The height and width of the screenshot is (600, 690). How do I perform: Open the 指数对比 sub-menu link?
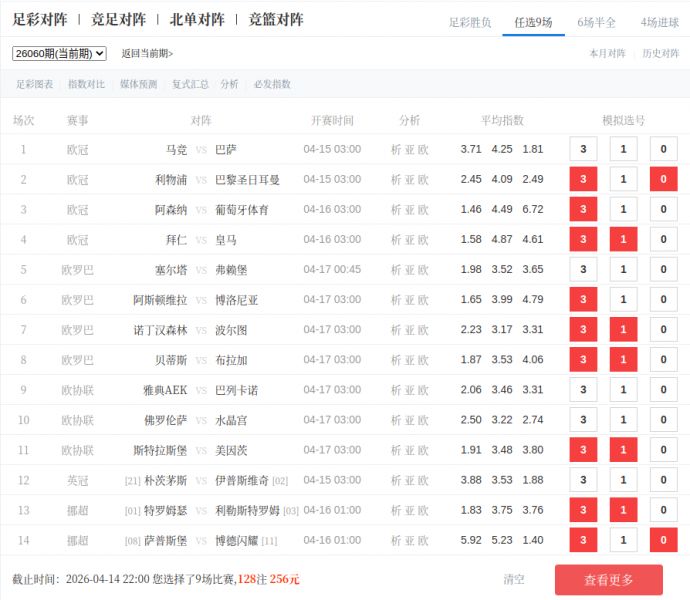tap(86, 85)
